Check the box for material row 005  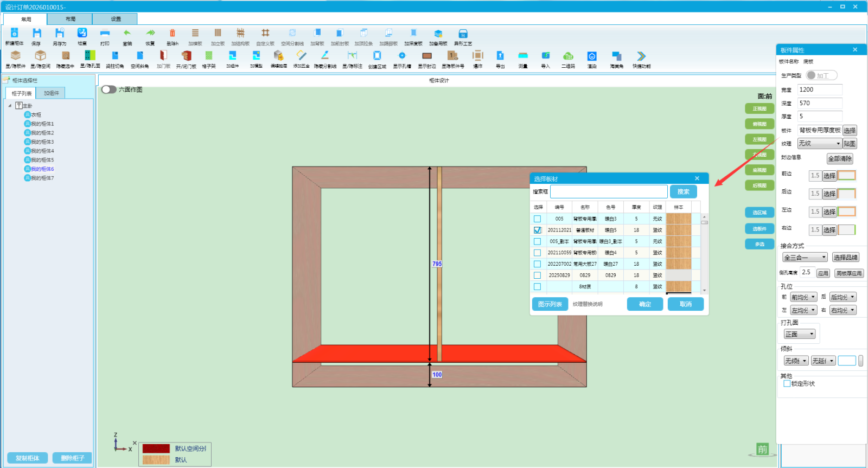tap(537, 219)
